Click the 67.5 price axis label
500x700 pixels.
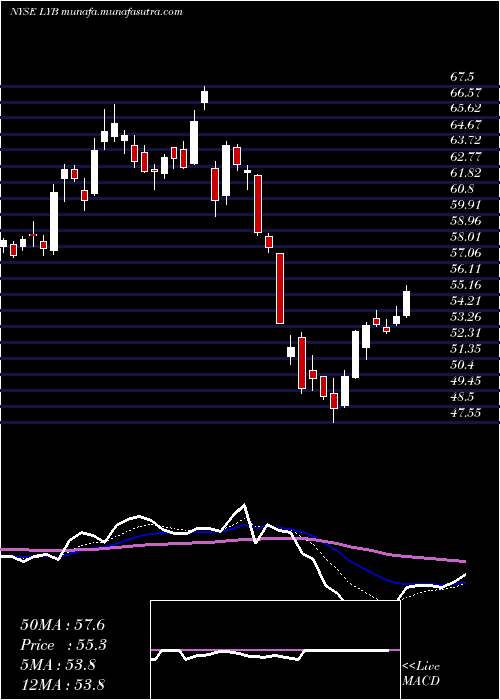coord(461,77)
